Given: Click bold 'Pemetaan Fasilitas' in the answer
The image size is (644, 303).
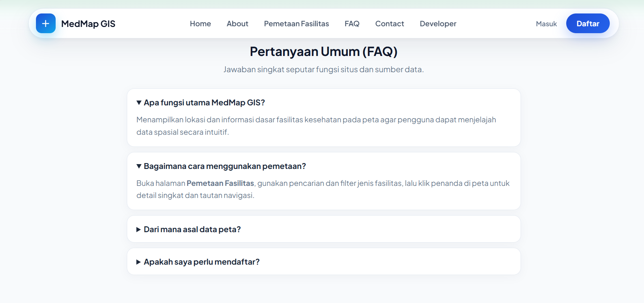Looking at the screenshot, I should click(x=220, y=183).
